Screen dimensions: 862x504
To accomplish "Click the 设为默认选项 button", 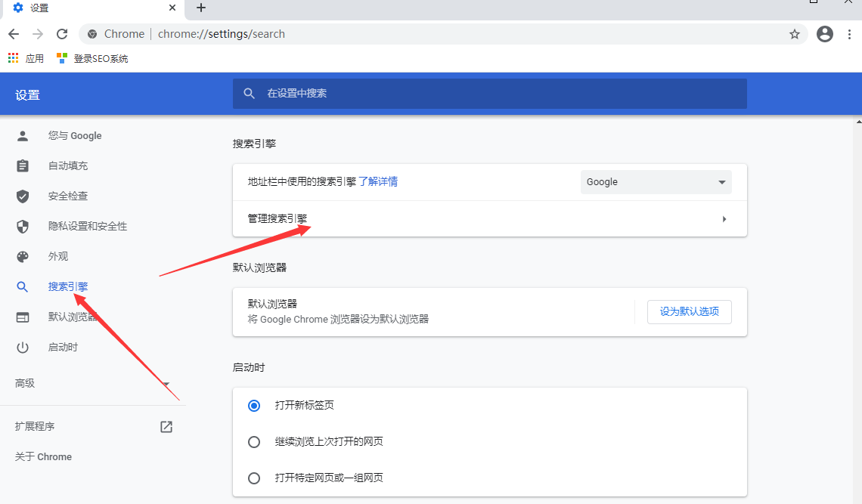I will coord(689,311).
